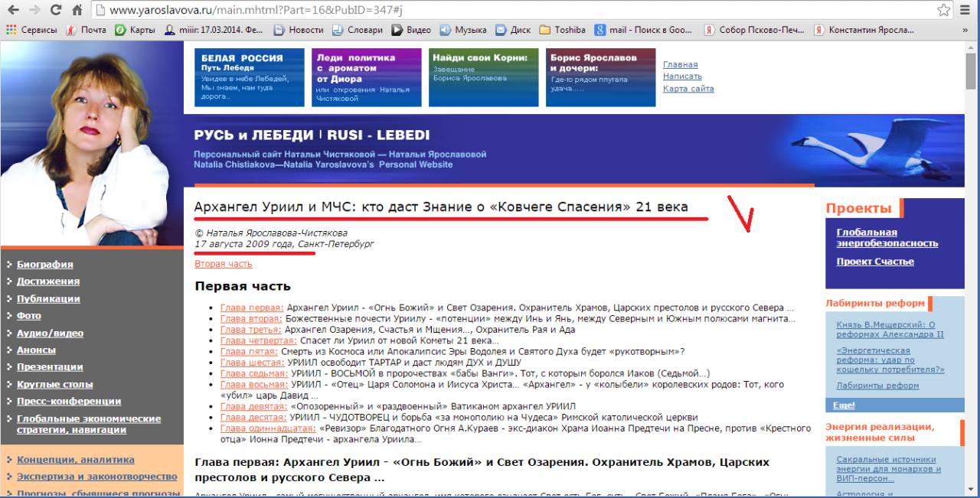The image size is (980, 498).
Task: Open Глобальная энергобезопасность project link
Action: pos(887,238)
